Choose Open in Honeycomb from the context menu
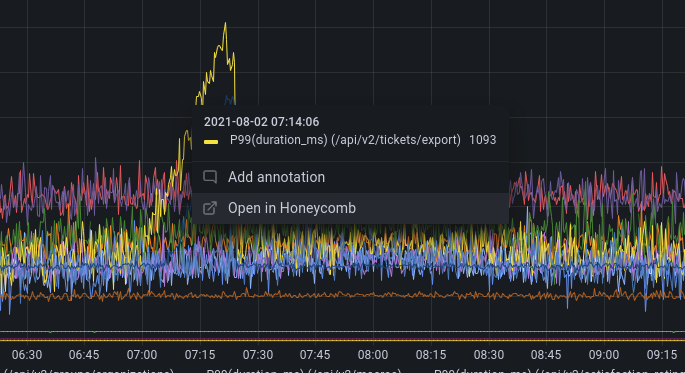The width and height of the screenshot is (685, 373). point(350,208)
